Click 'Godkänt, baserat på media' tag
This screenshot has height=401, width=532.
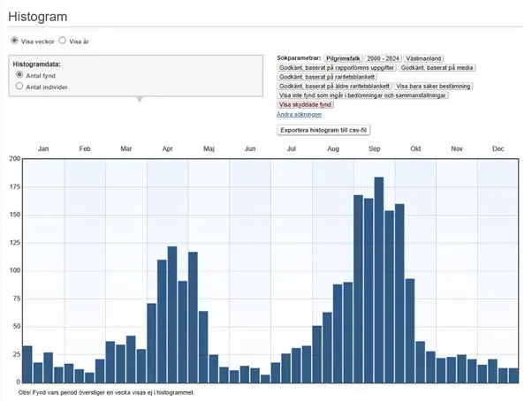(437, 67)
